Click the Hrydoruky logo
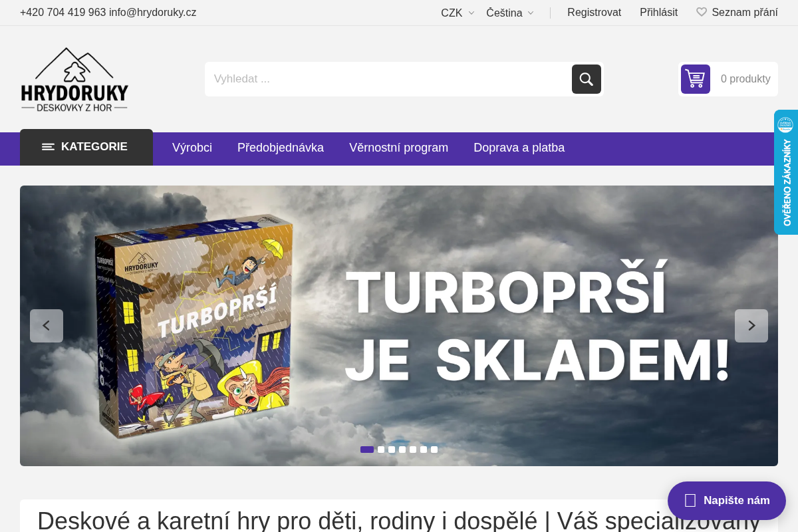 [x=74, y=79]
